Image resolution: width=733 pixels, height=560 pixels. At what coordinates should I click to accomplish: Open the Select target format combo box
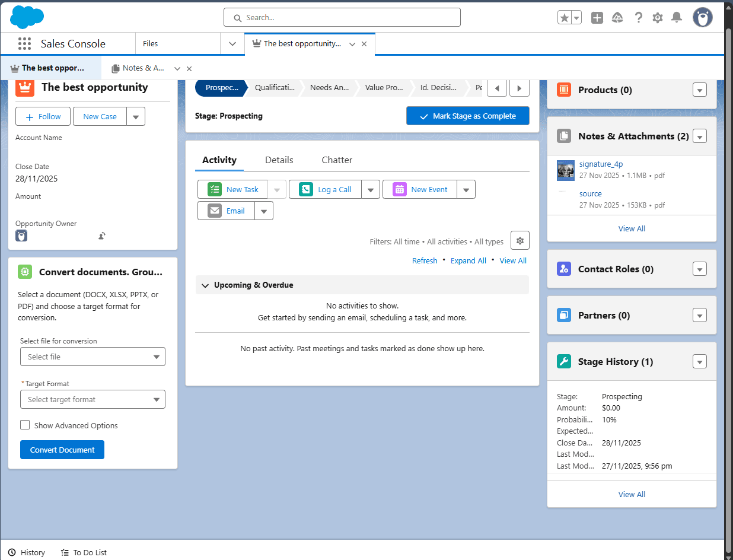pyautogui.click(x=93, y=399)
